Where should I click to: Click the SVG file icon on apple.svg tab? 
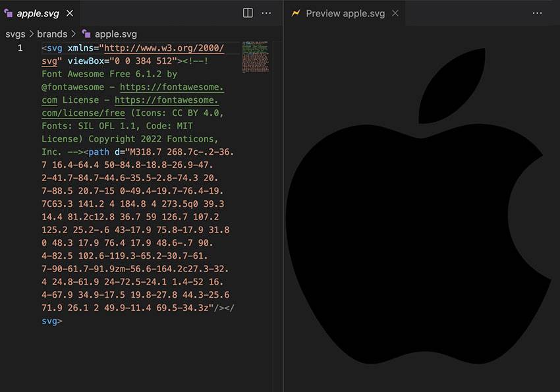tap(9, 13)
